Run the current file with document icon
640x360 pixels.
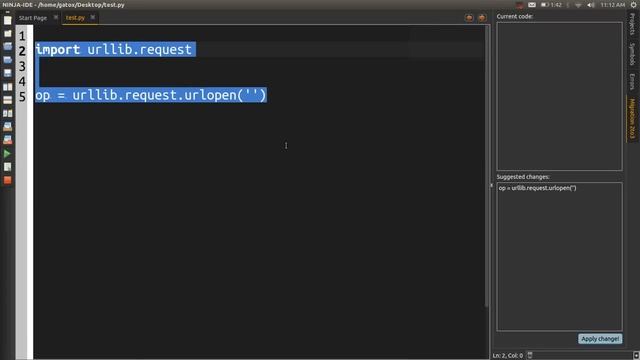click(x=7, y=167)
